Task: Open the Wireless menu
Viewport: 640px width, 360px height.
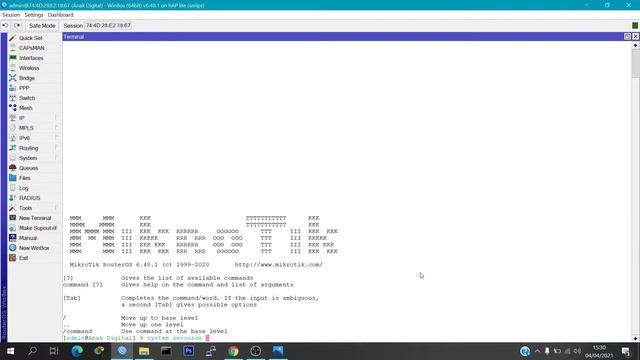Action: pyautogui.click(x=29, y=68)
